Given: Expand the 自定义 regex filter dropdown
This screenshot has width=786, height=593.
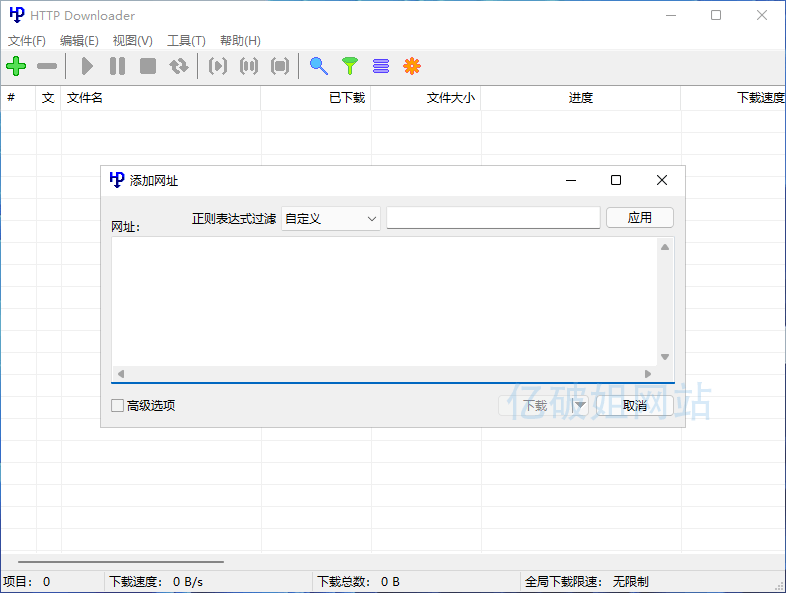Looking at the screenshot, I should tap(331, 219).
